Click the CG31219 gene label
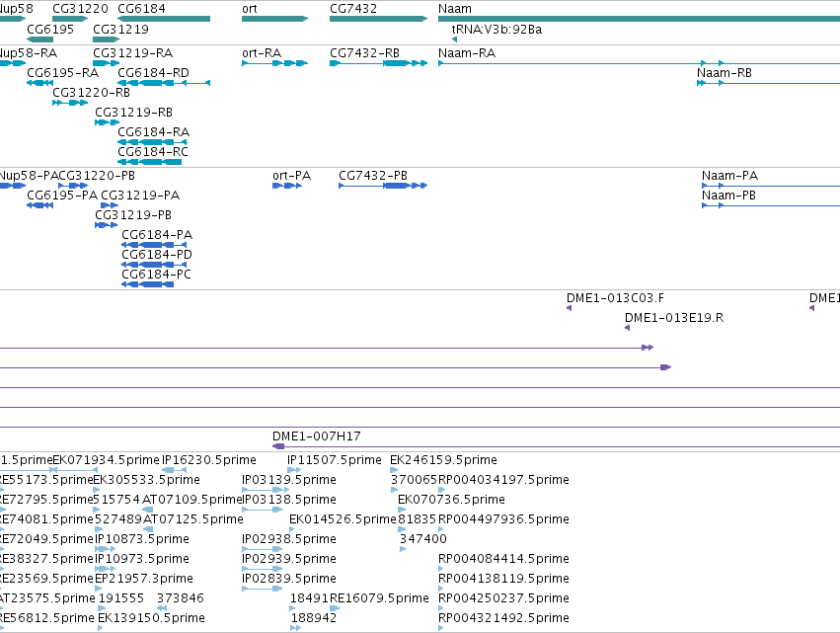 click(x=120, y=29)
